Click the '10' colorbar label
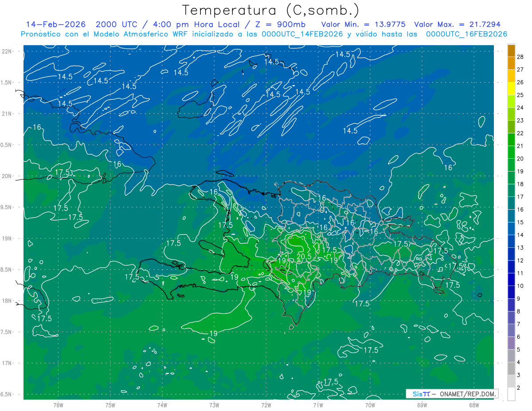The image size is (532, 411). coord(520,286)
